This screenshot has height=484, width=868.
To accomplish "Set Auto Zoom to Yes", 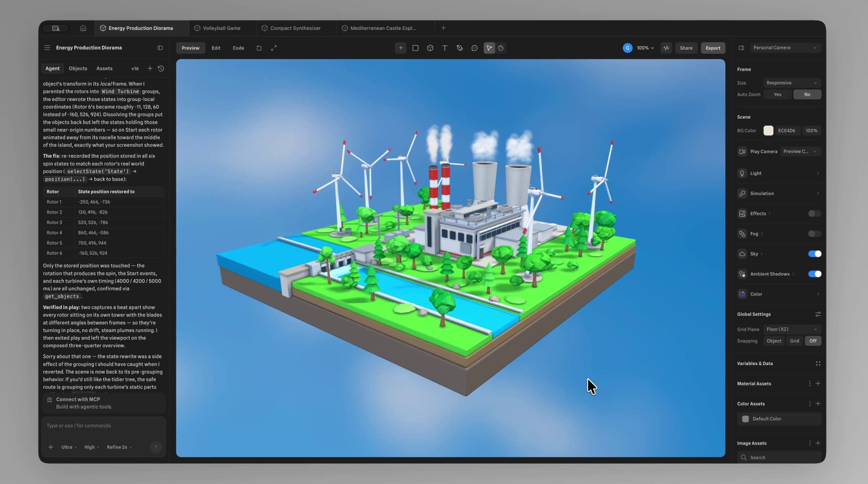I will pos(778,95).
